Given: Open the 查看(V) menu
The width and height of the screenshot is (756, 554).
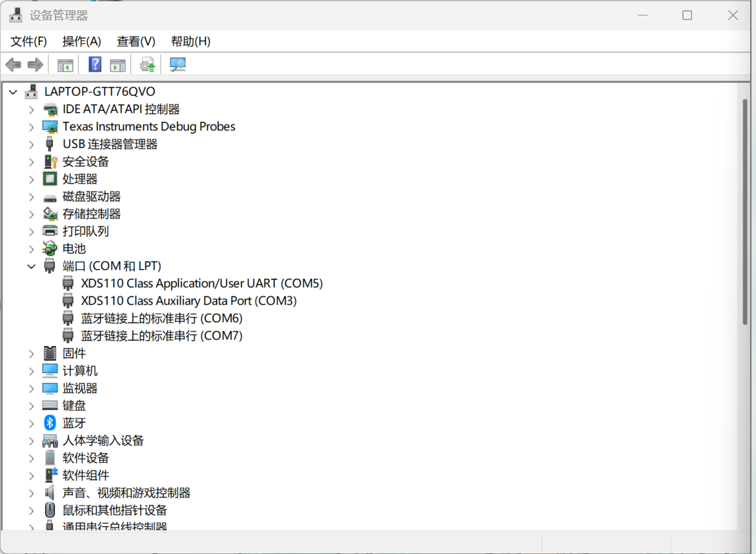Looking at the screenshot, I should click(x=136, y=41).
